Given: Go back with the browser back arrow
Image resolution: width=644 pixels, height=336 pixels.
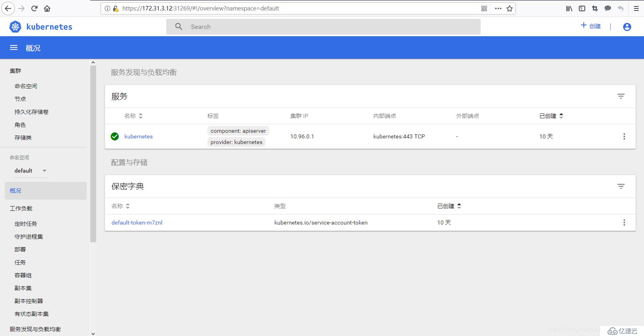Looking at the screenshot, I should pos(8,8).
